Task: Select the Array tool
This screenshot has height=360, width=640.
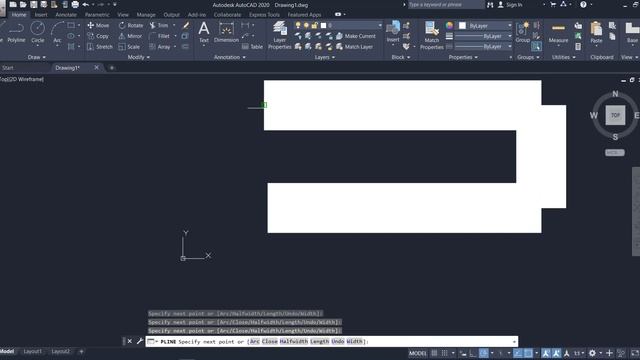Action: (x=160, y=47)
